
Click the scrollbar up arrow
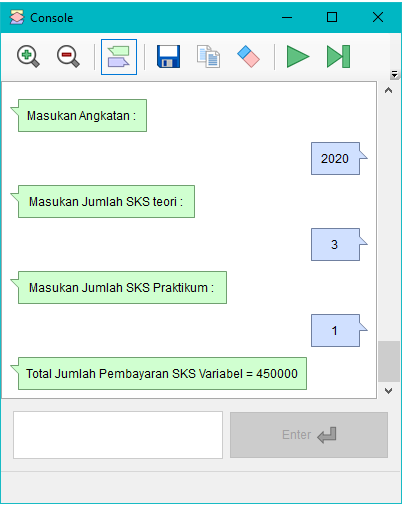[x=388, y=90]
